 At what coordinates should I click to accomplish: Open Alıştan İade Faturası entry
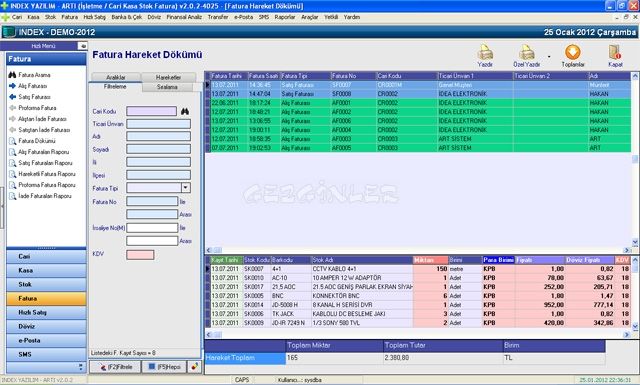click(42, 119)
